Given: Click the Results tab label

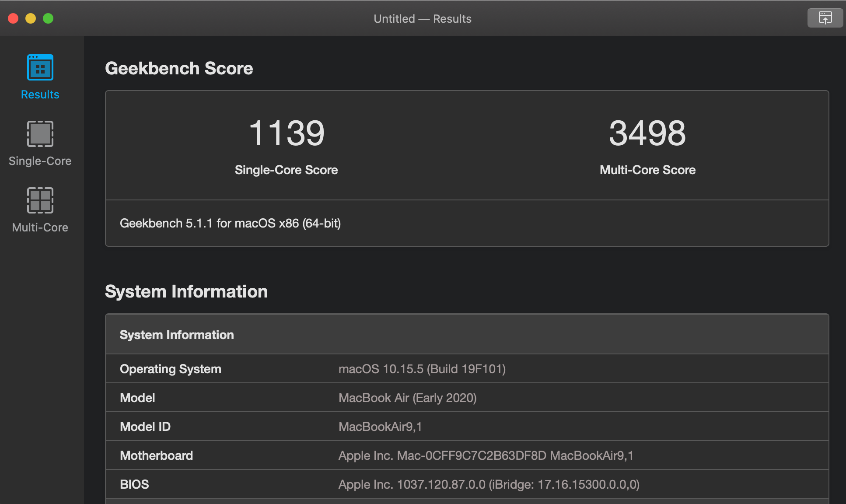Looking at the screenshot, I should coord(40,94).
